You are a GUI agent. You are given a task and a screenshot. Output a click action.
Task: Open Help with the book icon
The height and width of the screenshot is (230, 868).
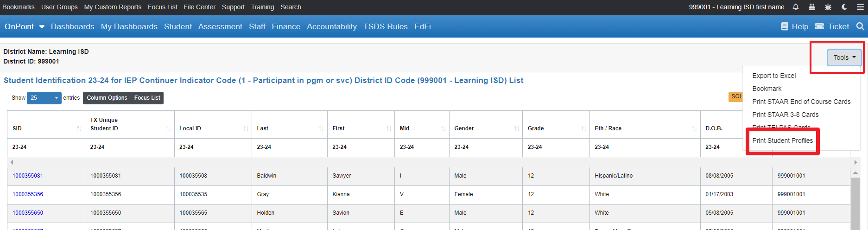pyautogui.click(x=794, y=26)
